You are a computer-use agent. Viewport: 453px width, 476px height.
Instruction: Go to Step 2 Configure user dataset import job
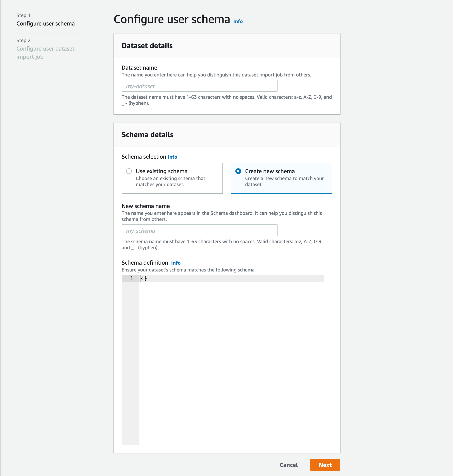click(x=45, y=53)
